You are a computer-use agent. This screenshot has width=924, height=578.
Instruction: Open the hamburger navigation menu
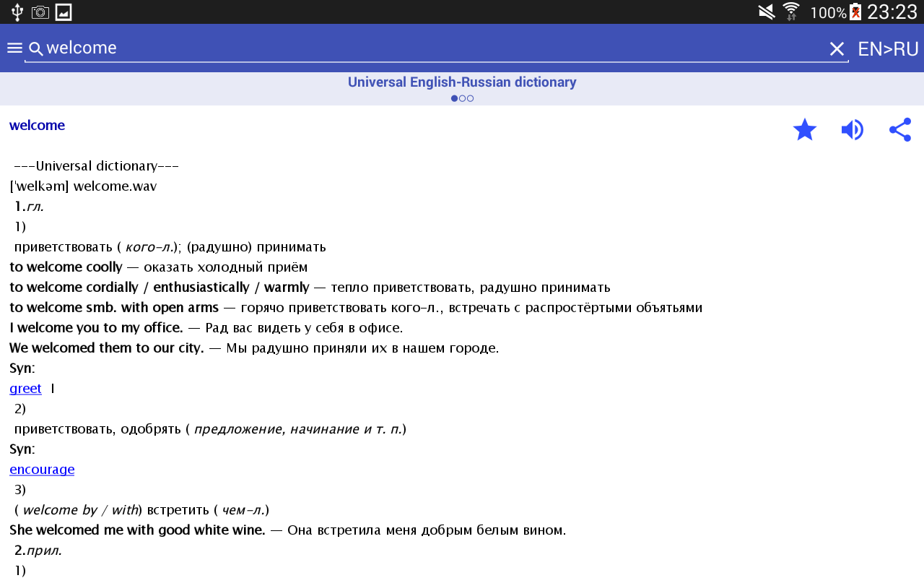coord(14,48)
